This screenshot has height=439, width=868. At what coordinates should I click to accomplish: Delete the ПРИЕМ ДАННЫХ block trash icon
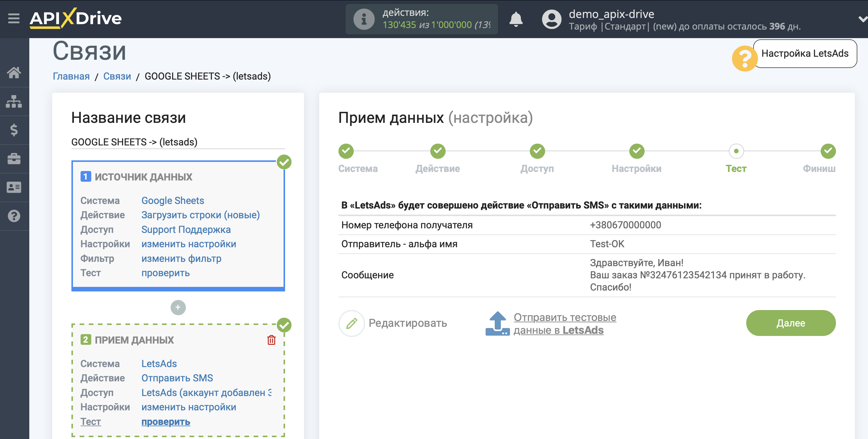(x=271, y=340)
